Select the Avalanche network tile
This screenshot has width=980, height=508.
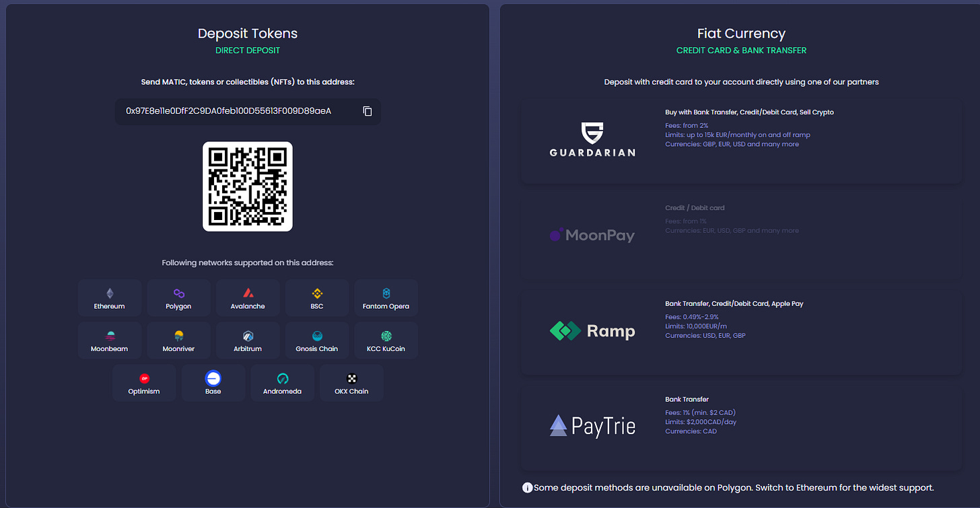(248, 298)
